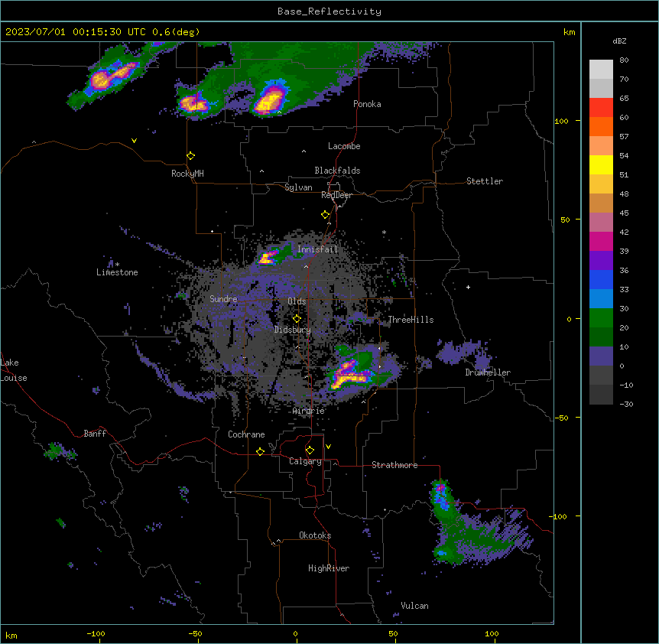Click the yellow diamond marker below RedDeer
Screen dimensions: 659x644
pyautogui.click(x=325, y=215)
